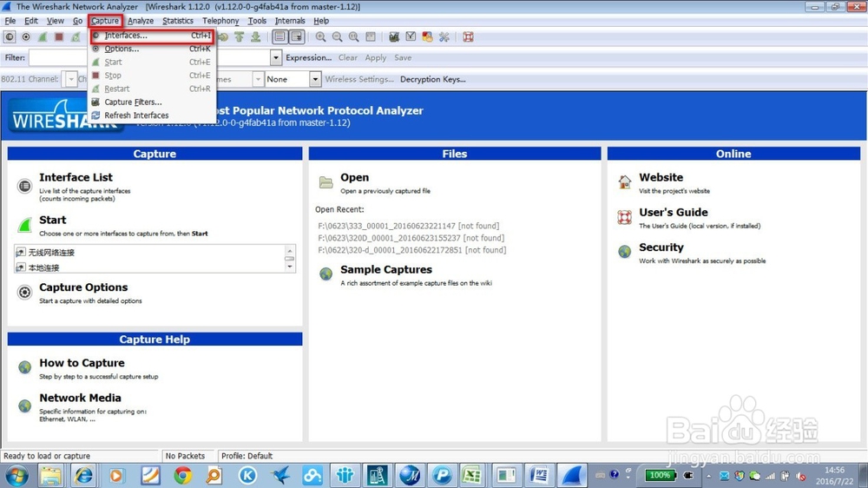Open the Statistics menu
Viewport: 868px width, 488px height.
click(x=178, y=21)
